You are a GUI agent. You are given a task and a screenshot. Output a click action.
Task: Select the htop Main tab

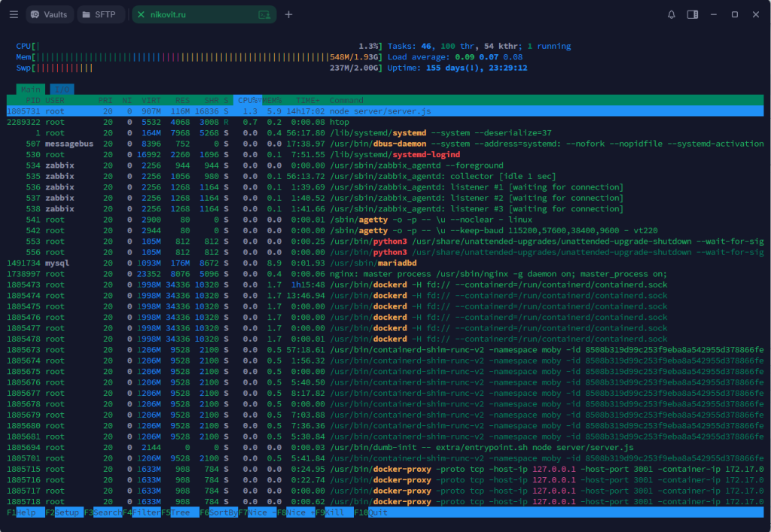click(30, 90)
